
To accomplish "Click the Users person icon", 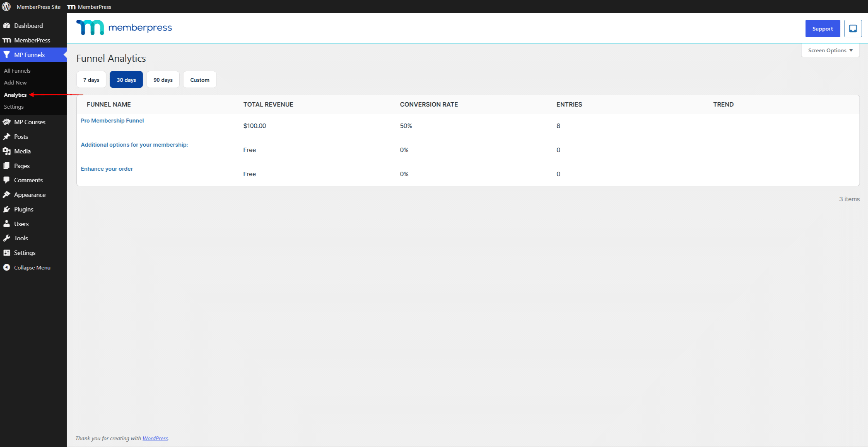I will (6, 224).
